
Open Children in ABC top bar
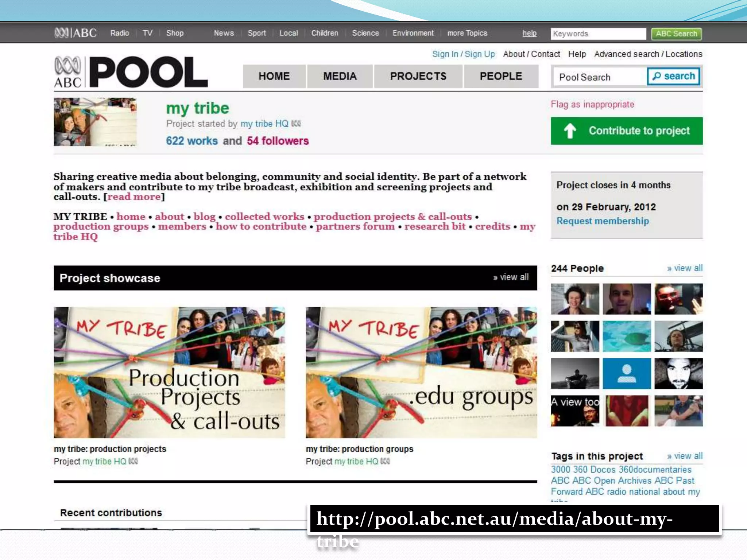pyautogui.click(x=325, y=33)
